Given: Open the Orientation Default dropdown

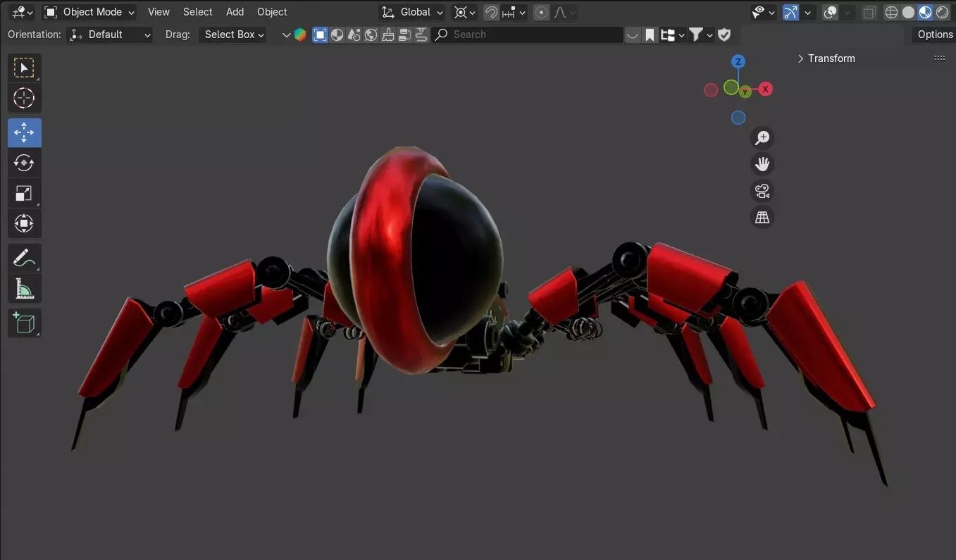Looking at the screenshot, I should pos(110,35).
